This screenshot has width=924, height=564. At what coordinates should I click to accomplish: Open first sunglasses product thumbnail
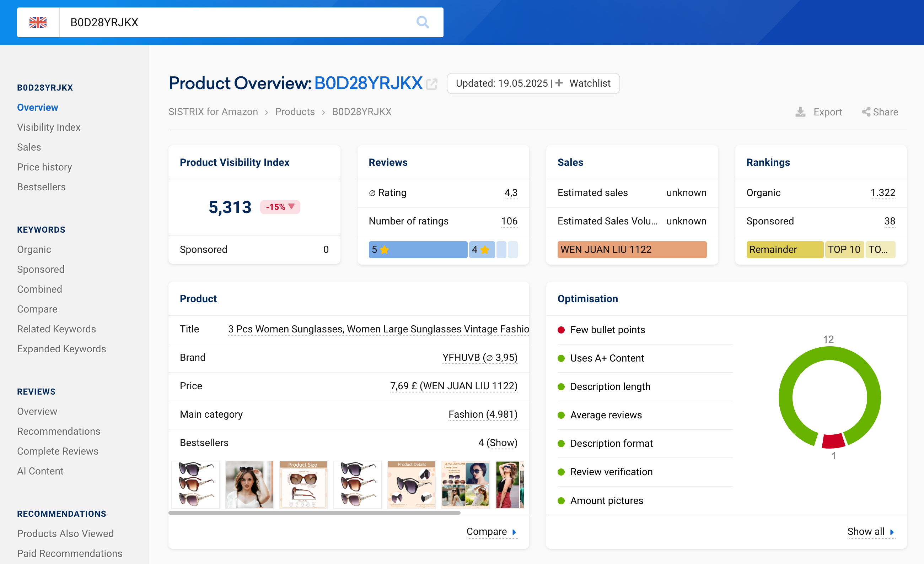pos(195,484)
